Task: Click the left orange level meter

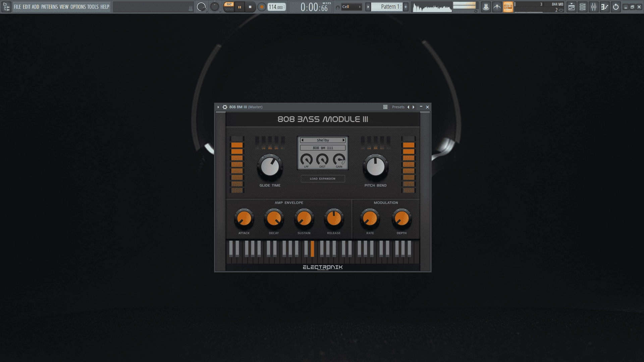Action: click(237, 165)
